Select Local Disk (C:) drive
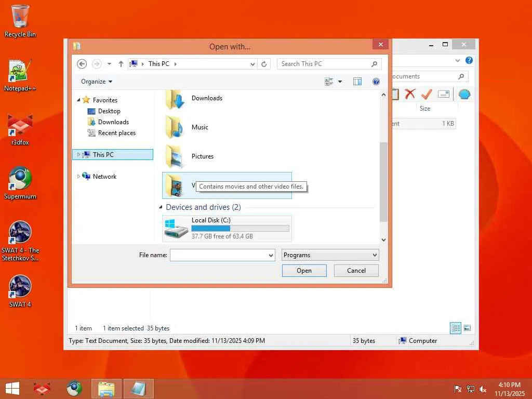532x399 pixels. coord(227,229)
